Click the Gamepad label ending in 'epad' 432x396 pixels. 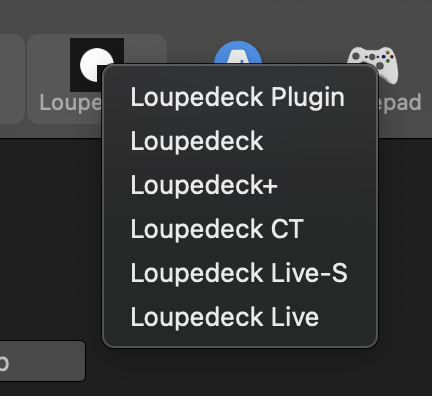pos(400,103)
